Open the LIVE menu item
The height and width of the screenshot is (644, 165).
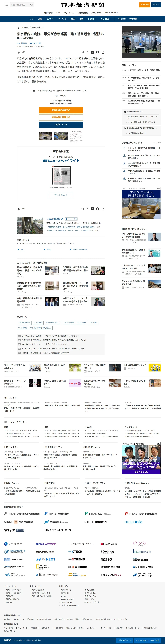coord(58,13)
